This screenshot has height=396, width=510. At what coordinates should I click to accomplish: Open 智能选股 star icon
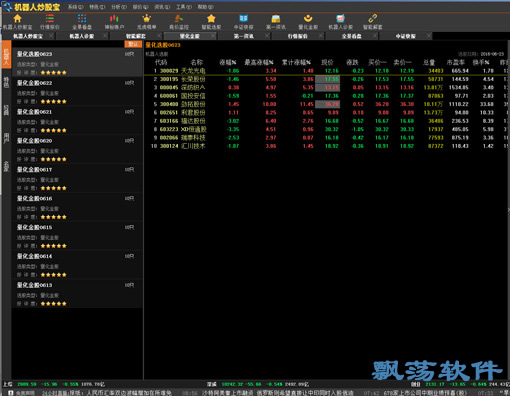coord(211,18)
